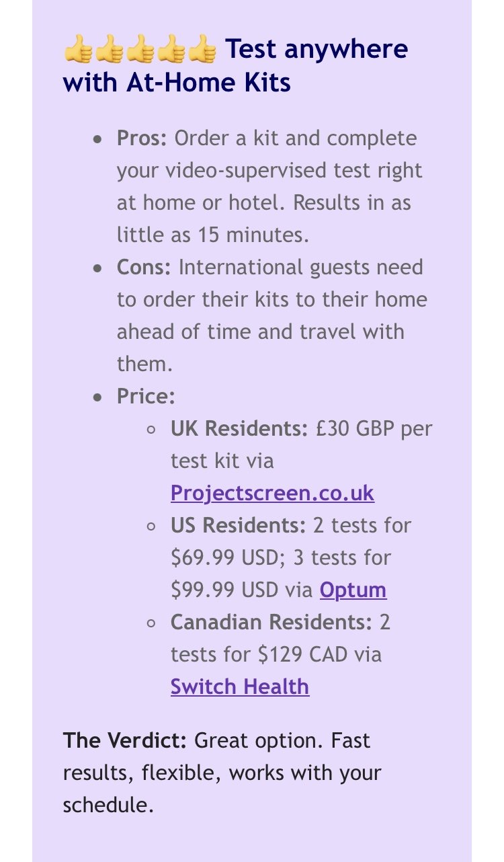Click the third thumbs-up emoji in heading
The width and height of the screenshot is (504, 862).
140,50
